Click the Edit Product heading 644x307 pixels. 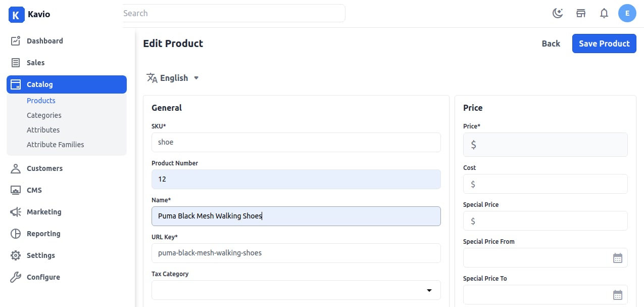pos(173,43)
